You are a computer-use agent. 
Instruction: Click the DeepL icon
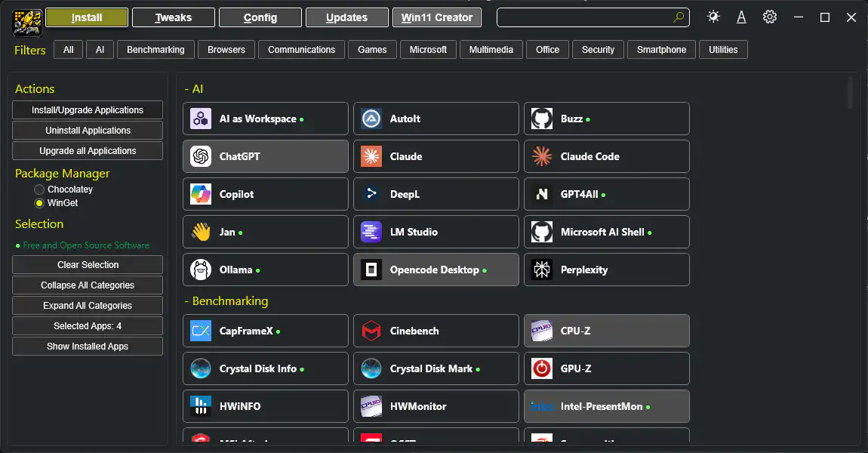(371, 194)
